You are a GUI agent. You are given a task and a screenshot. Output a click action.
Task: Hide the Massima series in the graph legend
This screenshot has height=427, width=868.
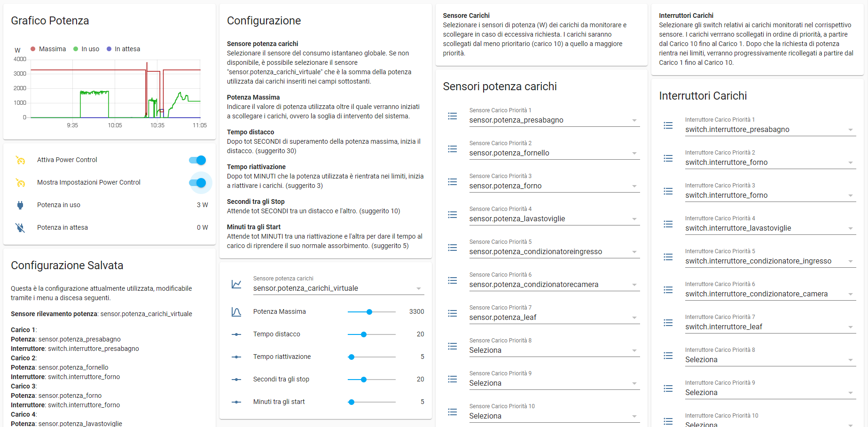pyautogui.click(x=48, y=49)
